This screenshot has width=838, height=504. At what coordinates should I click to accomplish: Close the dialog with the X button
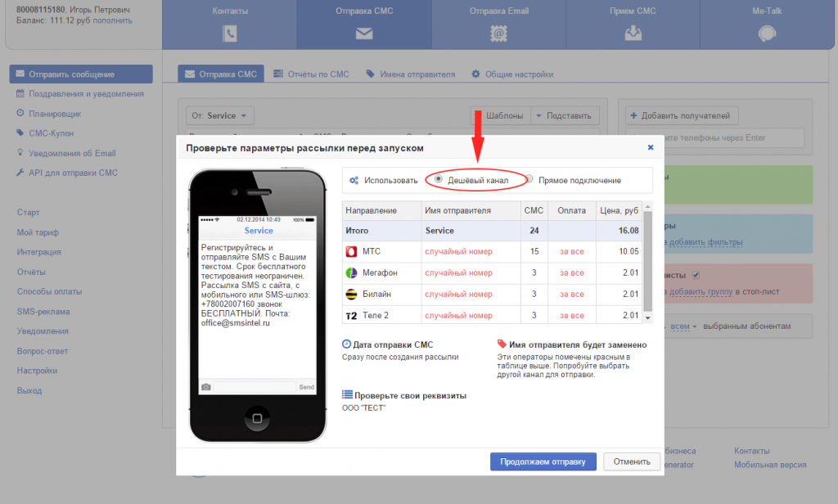[x=651, y=148]
